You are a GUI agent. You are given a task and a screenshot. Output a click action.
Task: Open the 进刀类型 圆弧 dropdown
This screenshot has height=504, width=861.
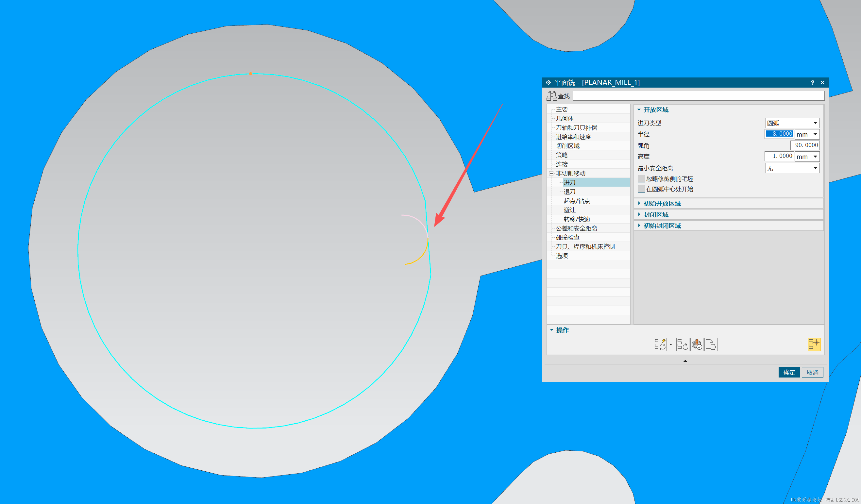pos(792,123)
